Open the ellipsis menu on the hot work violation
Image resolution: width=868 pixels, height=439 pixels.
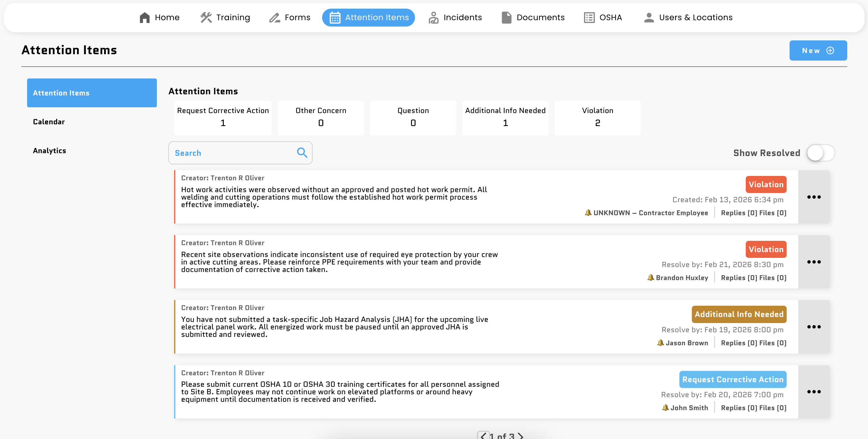click(x=814, y=197)
